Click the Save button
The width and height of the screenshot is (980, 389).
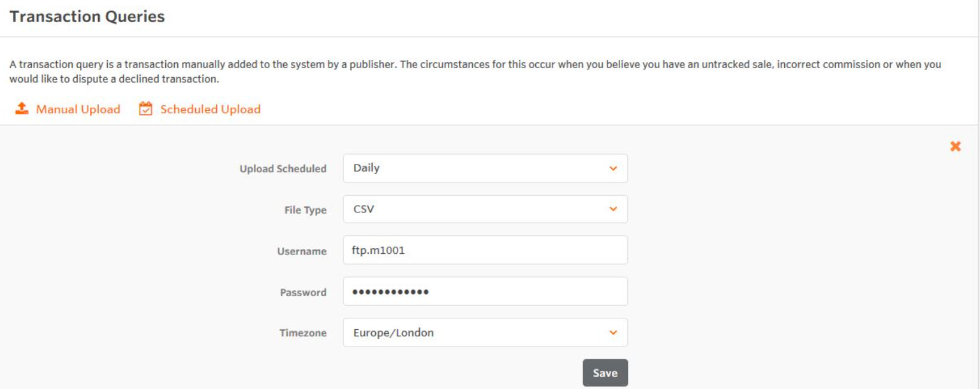tap(605, 372)
